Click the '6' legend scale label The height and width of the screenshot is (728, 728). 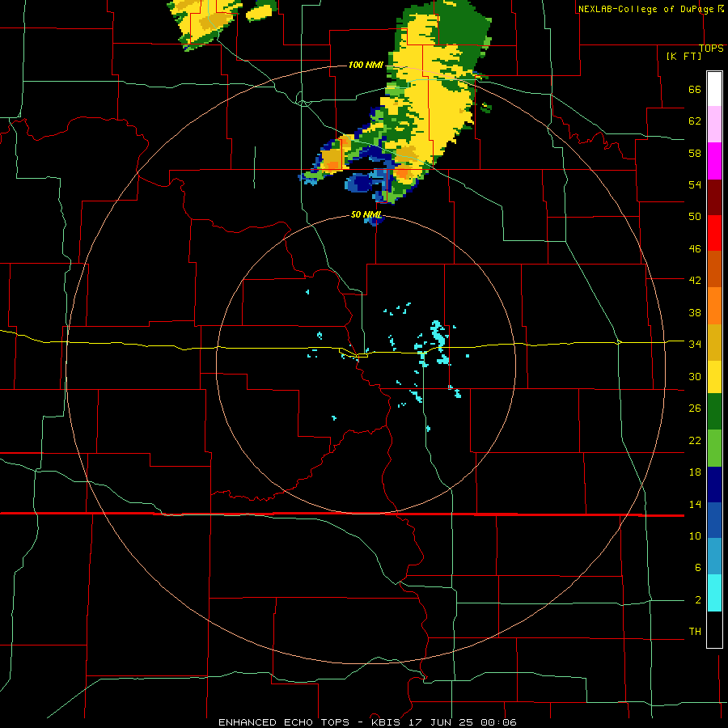698,567
